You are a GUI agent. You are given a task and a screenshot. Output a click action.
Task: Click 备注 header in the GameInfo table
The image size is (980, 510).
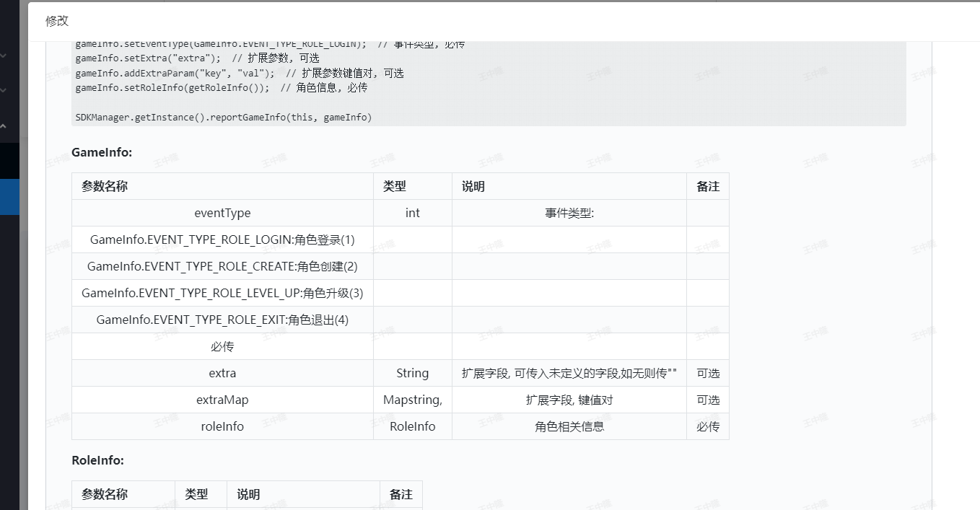click(707, 186)
